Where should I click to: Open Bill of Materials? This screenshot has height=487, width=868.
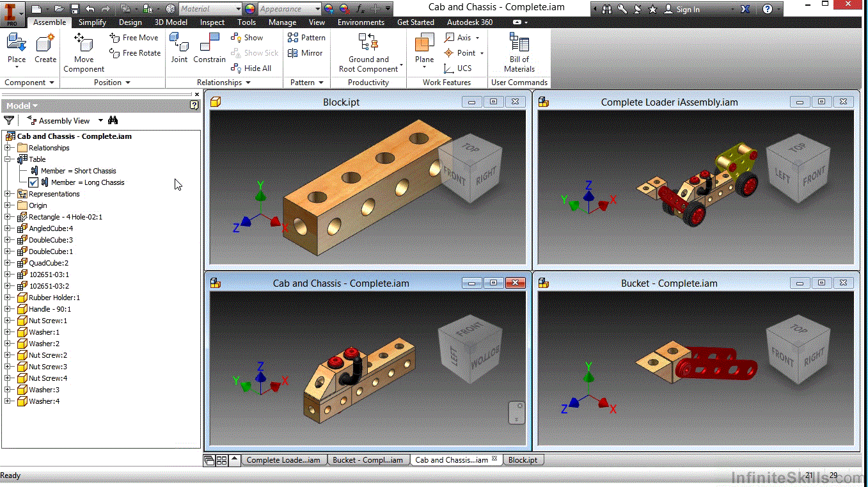[x=519, y=52]
